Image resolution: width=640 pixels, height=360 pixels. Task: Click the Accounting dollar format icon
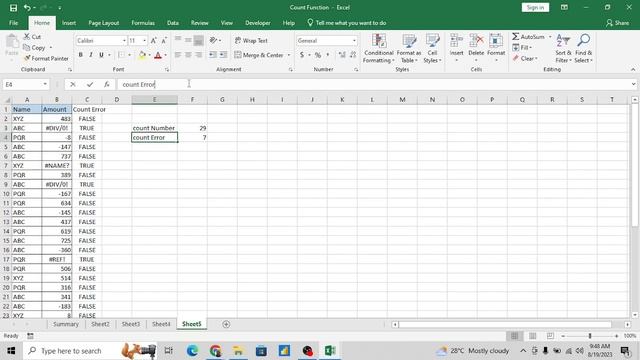302,55
